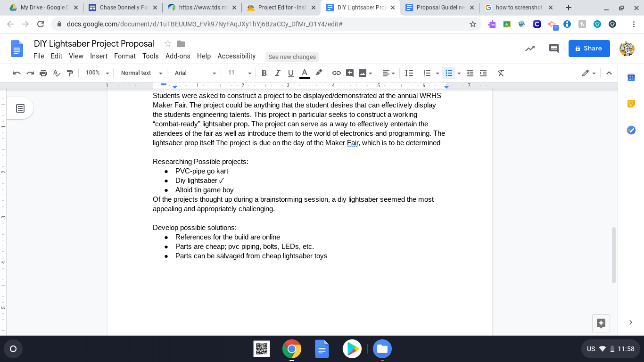644x362 pixels.
Task: Insert a link with the chain icon
Action: click(x=336, y=73)
